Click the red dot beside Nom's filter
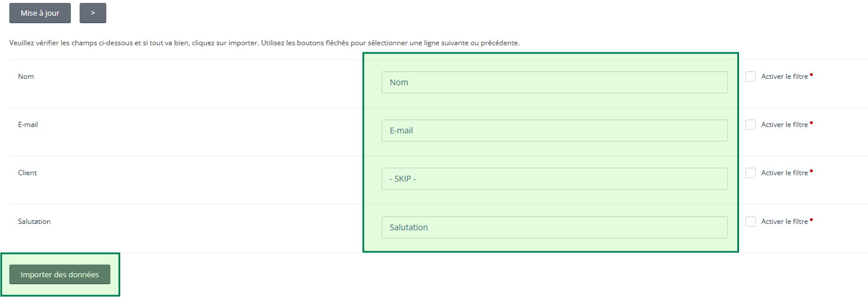868x297 pixels. (x=811, y=74)
